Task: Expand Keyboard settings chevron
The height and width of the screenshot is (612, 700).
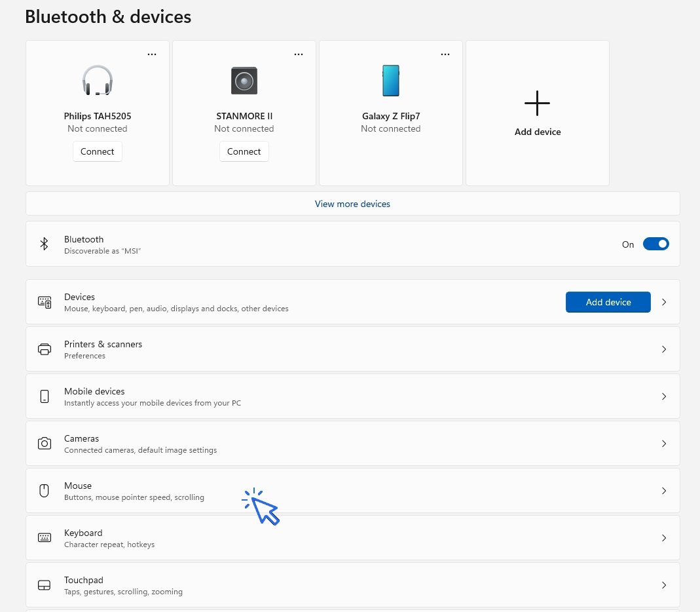Action: pos(664,538)
